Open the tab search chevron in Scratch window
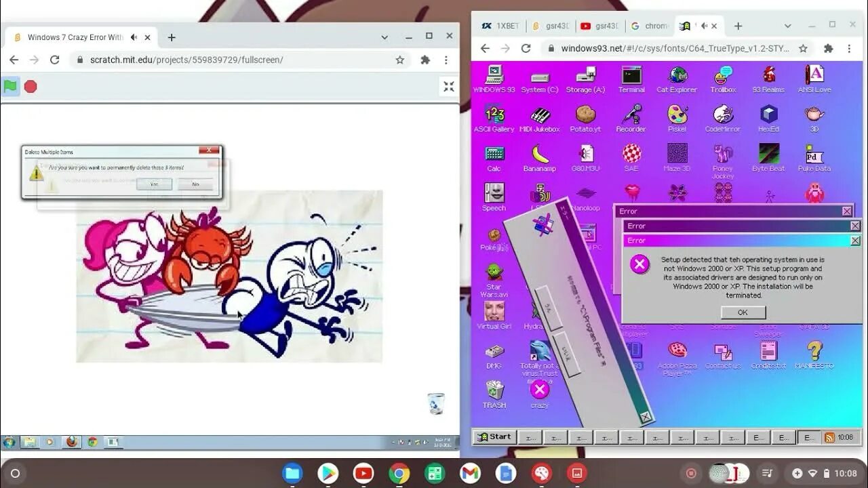Image resolution: width=868 pixels, height=488 pixels. click(384, 37)
